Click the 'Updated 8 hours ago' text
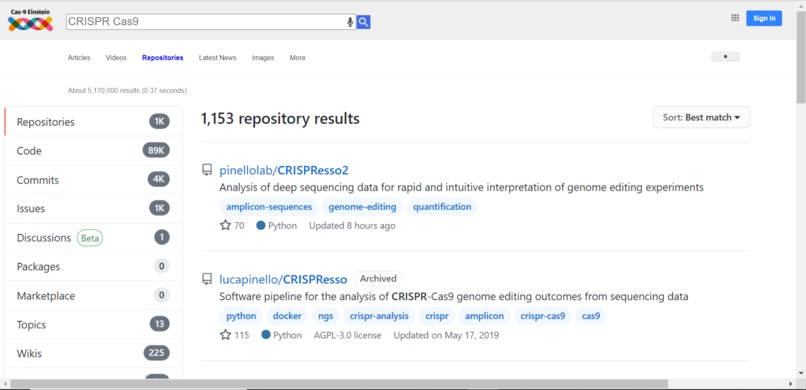 352,226
